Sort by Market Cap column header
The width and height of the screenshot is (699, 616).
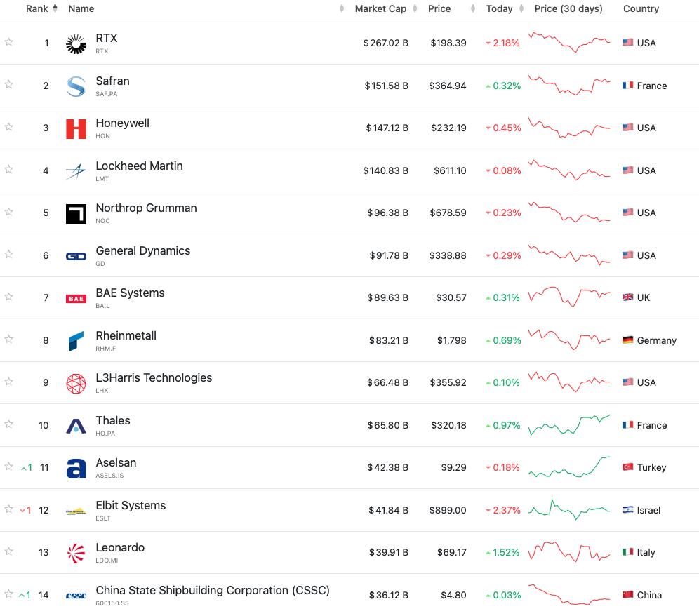(380, 9)
